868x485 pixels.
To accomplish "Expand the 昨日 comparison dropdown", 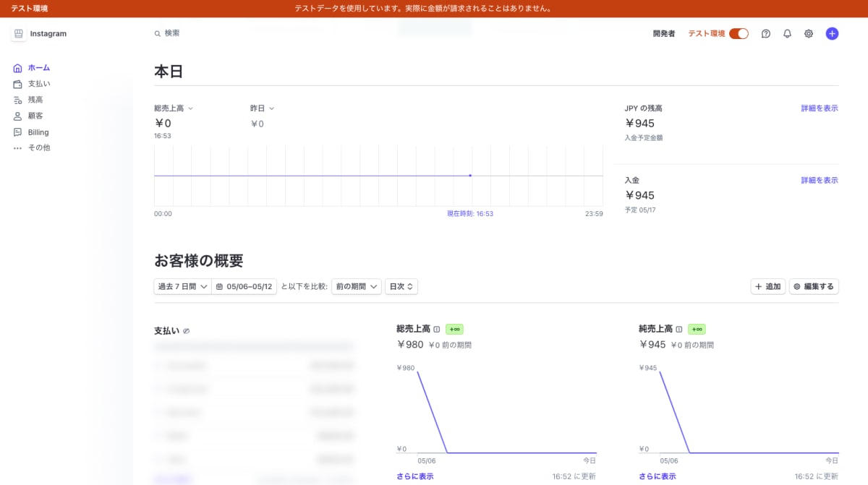I will (262, 108).
